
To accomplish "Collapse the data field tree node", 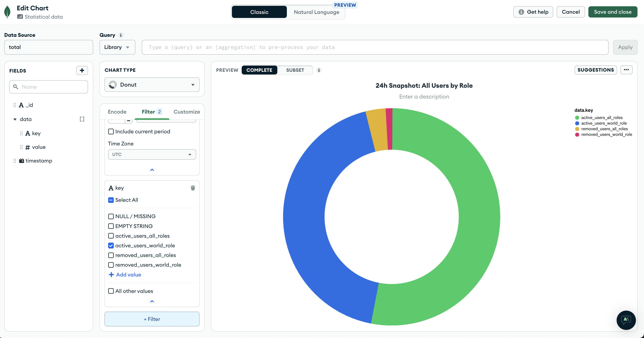I will point(15,119).
